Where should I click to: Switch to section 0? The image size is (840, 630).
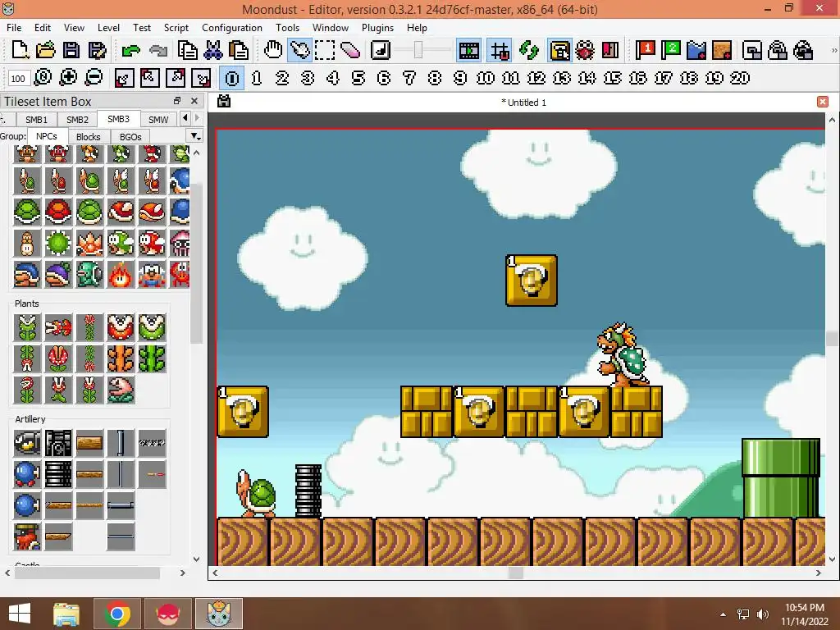click(232, 78)
